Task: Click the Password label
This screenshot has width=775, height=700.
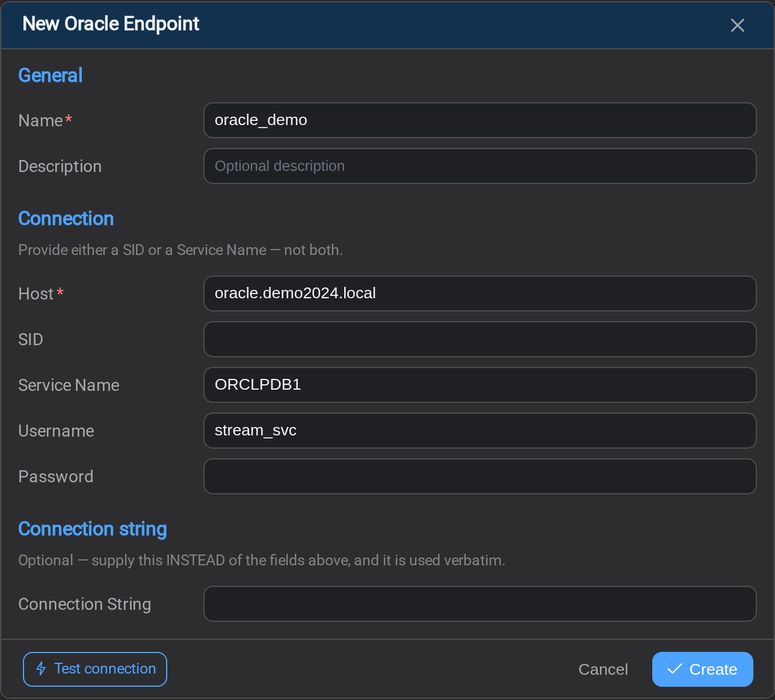Action: 56,476
